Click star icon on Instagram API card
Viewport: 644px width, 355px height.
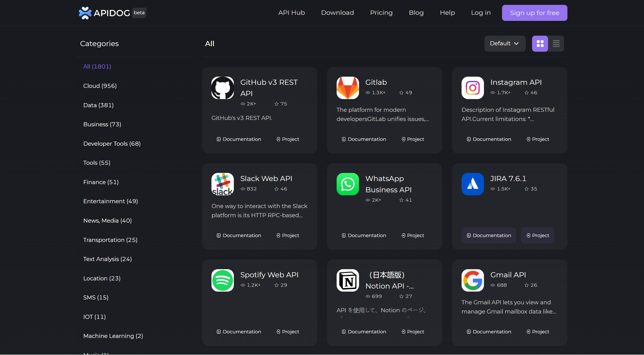coord(526,93)
